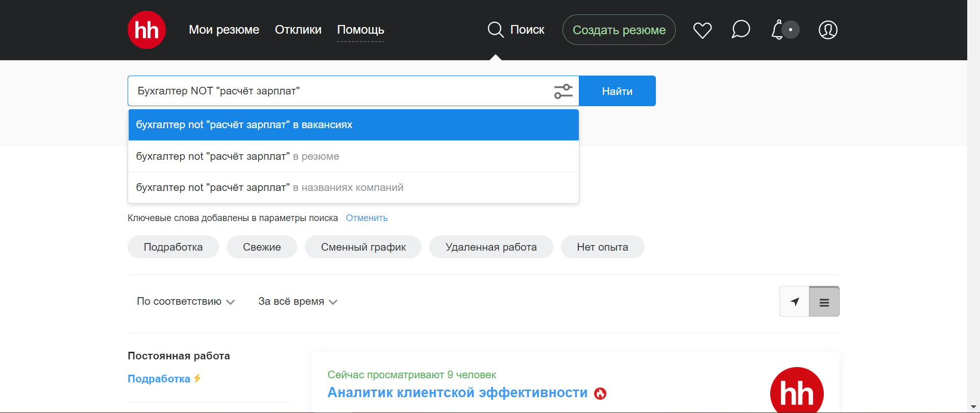Screen dimensions: 980x413
Task: Open chat messages bubble icon
Action: [x=741, y=30]
